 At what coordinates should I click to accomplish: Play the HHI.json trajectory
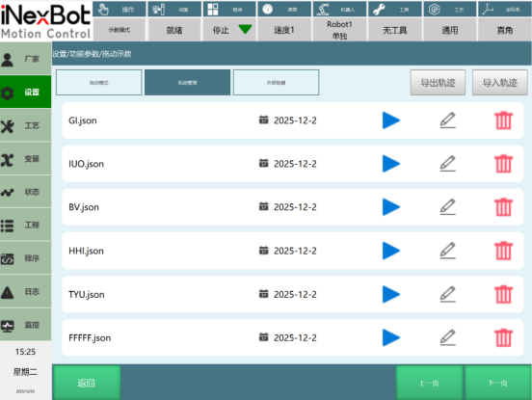click(x=391, y=251)
